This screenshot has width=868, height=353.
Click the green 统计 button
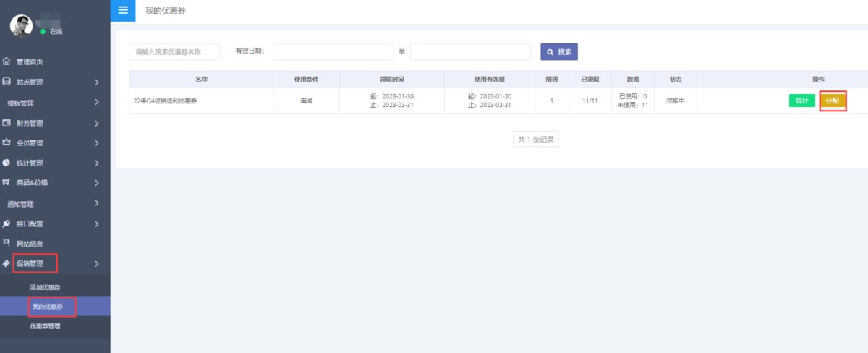(x=802, y=101)
